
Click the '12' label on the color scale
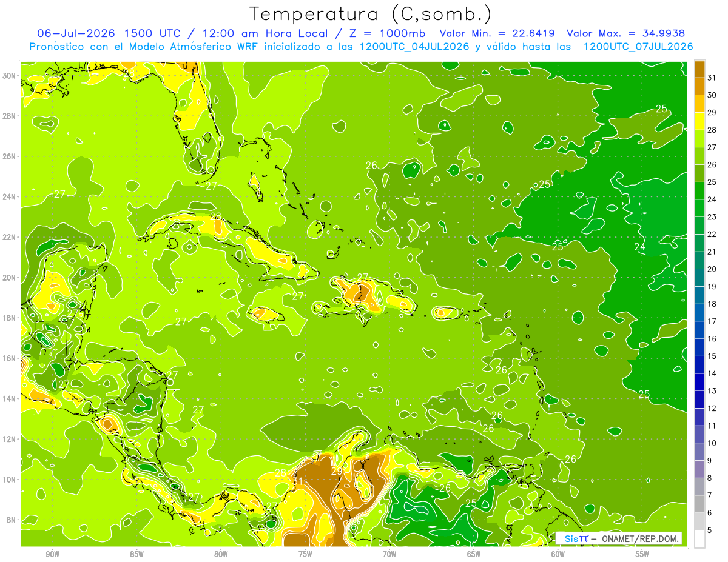tap(712, 408)
